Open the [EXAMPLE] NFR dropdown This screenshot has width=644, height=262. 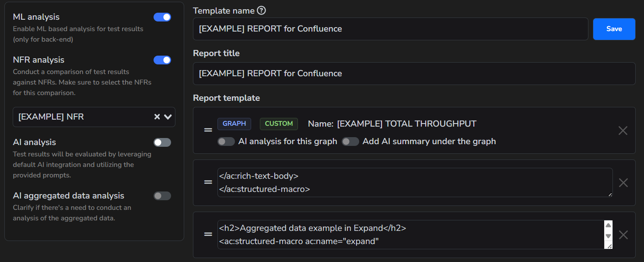(168, 117)
